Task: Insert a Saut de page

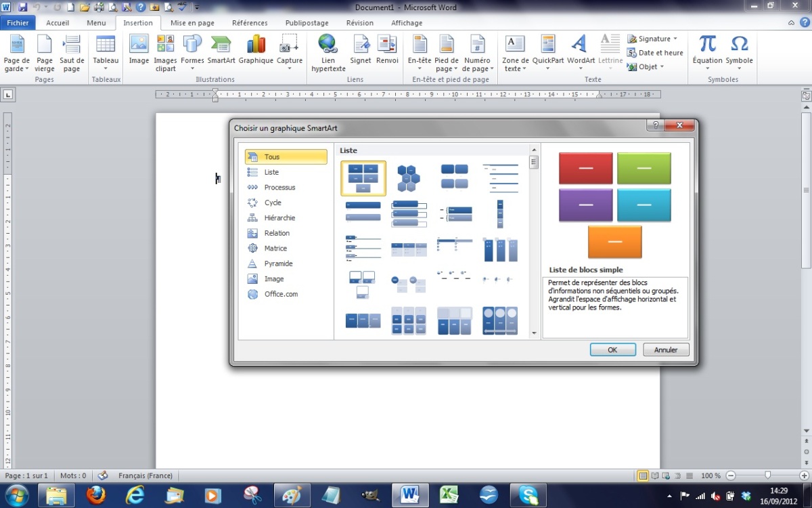Action: coord(72,54)
